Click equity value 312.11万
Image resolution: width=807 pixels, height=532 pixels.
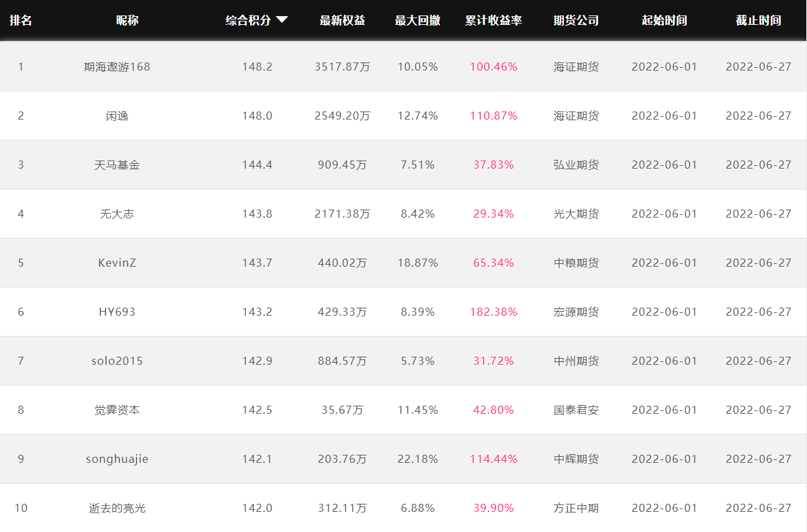tap(343, 508)
